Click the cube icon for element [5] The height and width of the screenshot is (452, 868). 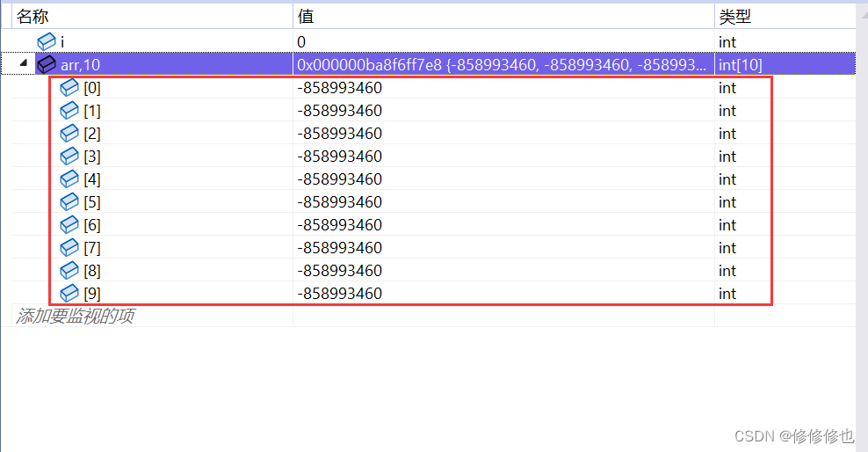[x=69, y=202]
